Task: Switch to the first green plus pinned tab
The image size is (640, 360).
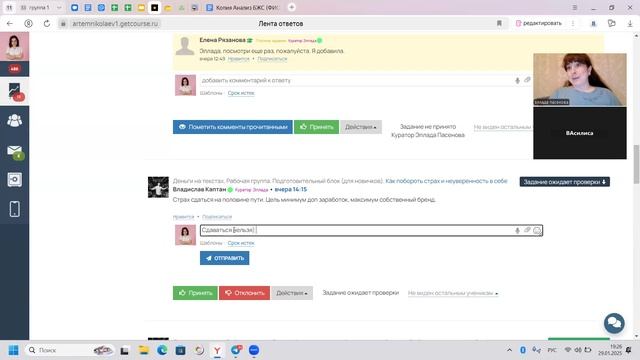Action: point(115,7)
